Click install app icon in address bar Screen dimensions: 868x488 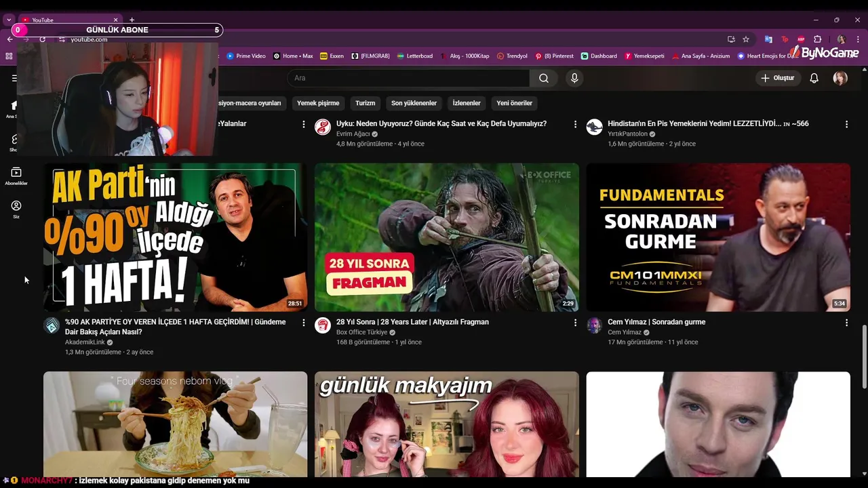(731, 39)
